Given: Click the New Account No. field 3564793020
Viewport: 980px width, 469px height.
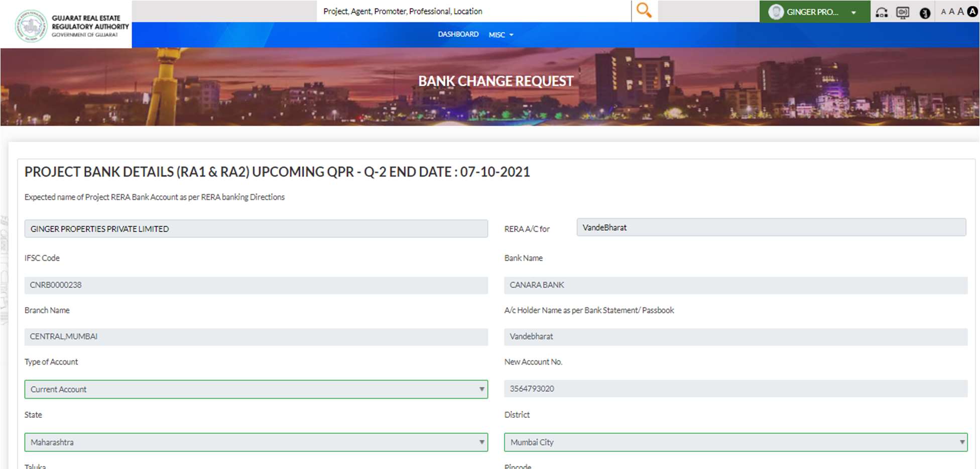Looking at the screenshot, I should (736, 389).
